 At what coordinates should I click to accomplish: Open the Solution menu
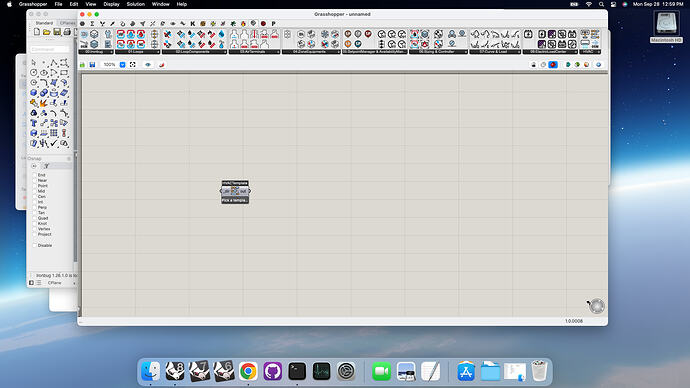[136, 4]
